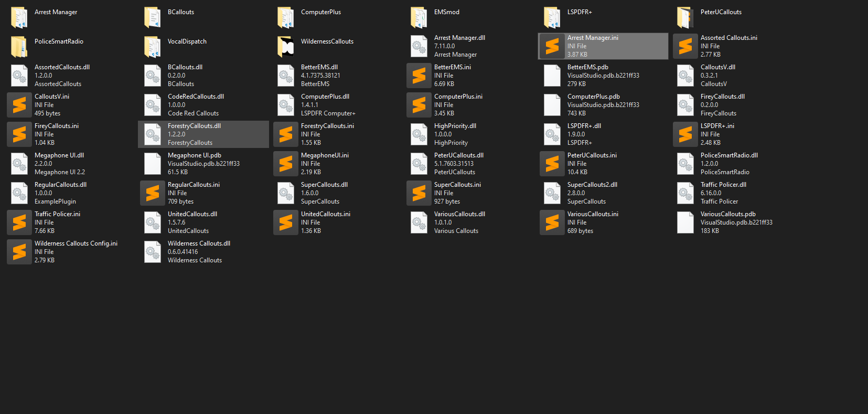Select the LSPDFR+.dll gear icon
This screenshot has height=414, width=868.
pyautogui.click(x=552, y=134)
